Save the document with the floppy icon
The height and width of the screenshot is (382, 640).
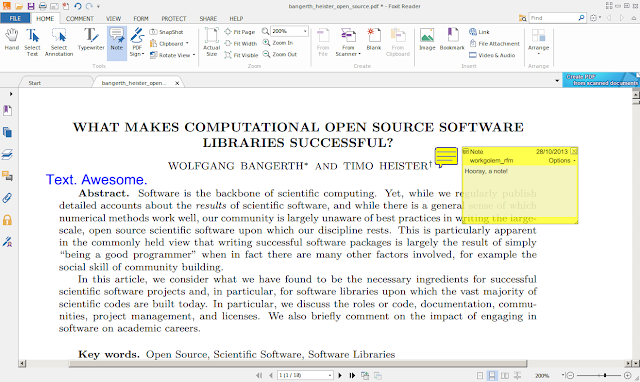point(31,6)
